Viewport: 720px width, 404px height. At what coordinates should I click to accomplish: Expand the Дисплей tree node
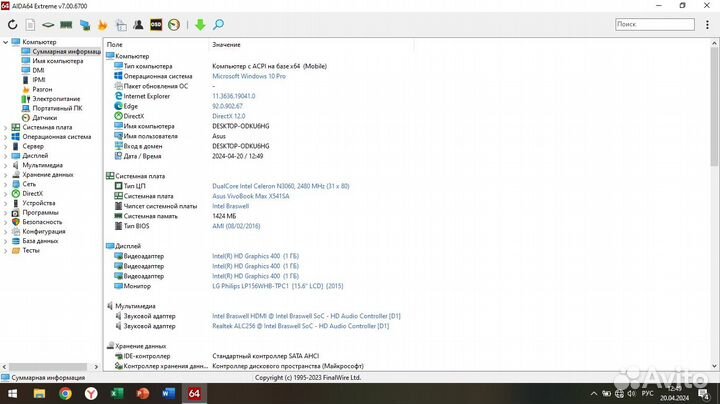[6, 156]
